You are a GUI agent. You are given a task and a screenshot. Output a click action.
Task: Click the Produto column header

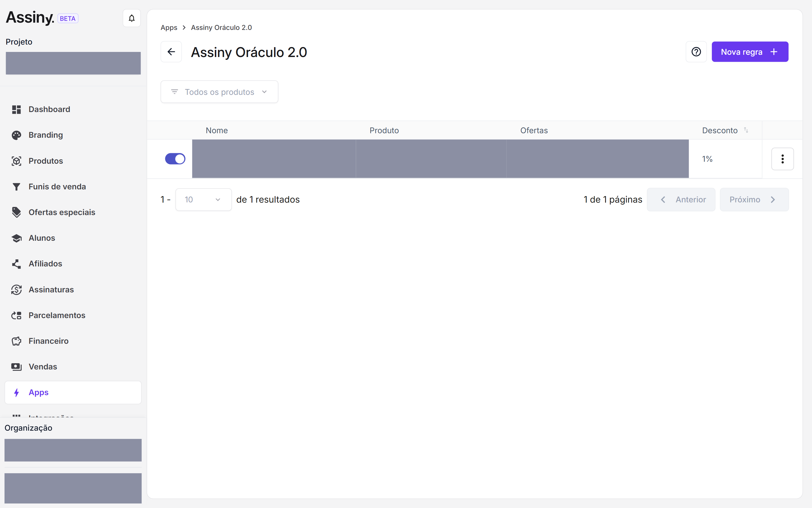(384, 130)
